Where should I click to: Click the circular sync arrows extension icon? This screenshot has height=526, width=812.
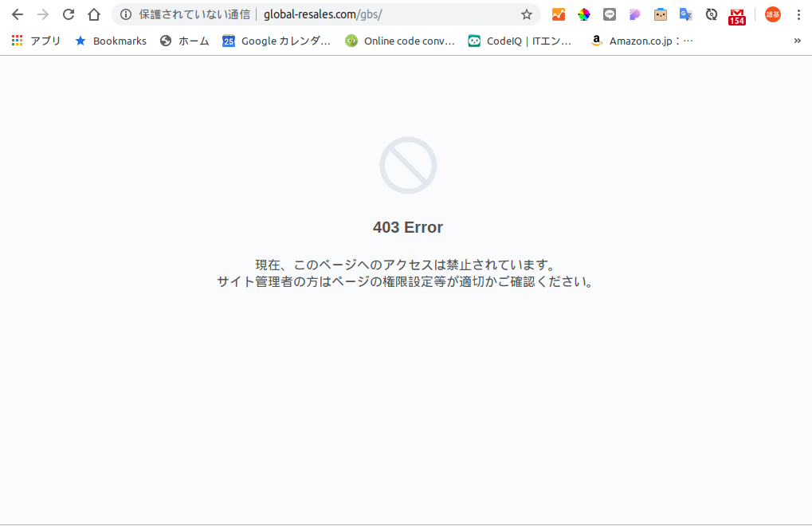pos(712,14)
